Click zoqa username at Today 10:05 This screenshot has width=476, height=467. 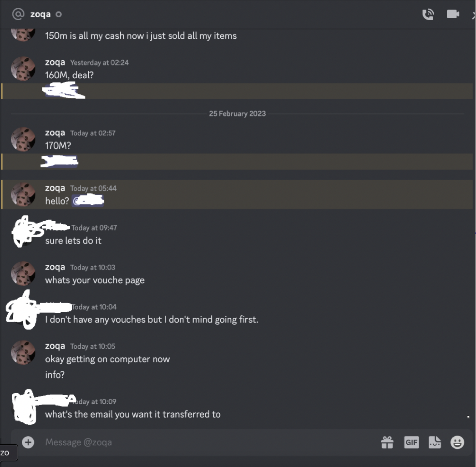(x=55, y=346)
